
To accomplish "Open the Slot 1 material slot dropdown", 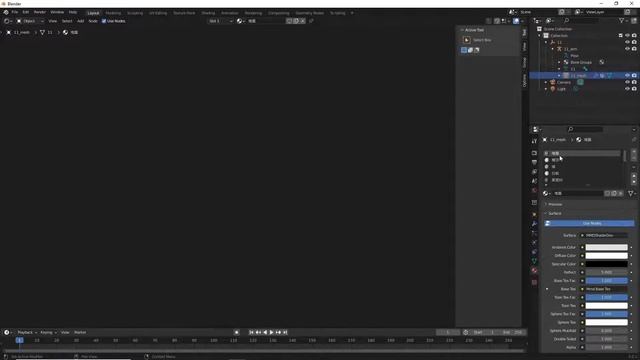I will (x=220, y=21).
